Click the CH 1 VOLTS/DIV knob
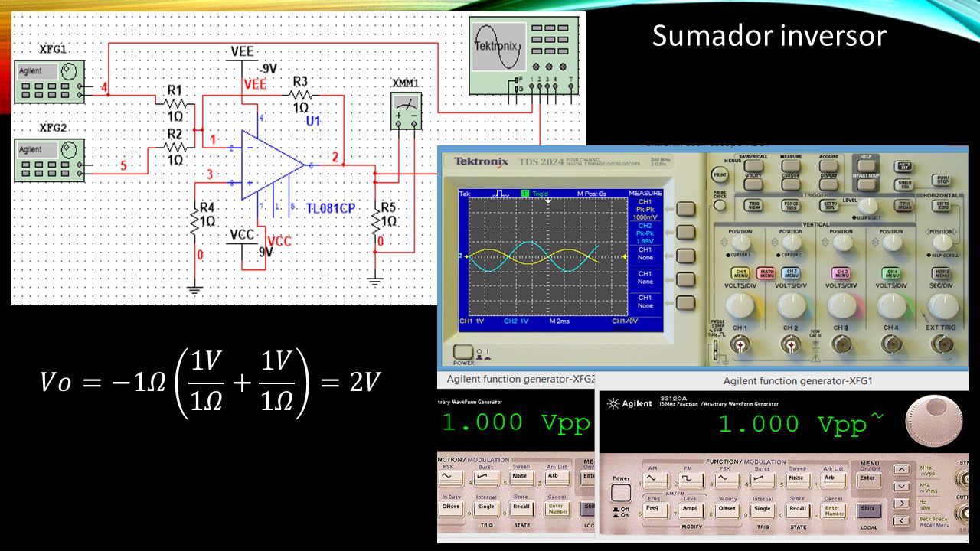This screenshot has width=980, height=551. [740, 305]
